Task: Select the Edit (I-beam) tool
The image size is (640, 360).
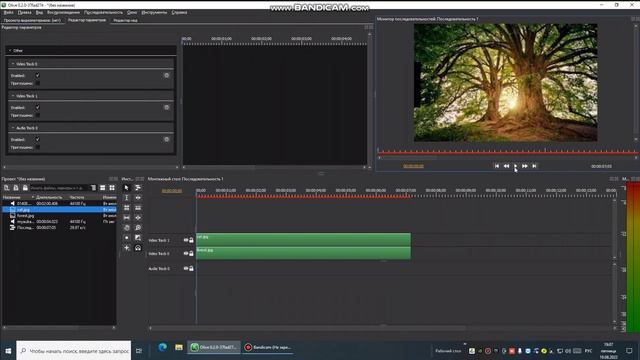Action: click(x=127, y=198)
